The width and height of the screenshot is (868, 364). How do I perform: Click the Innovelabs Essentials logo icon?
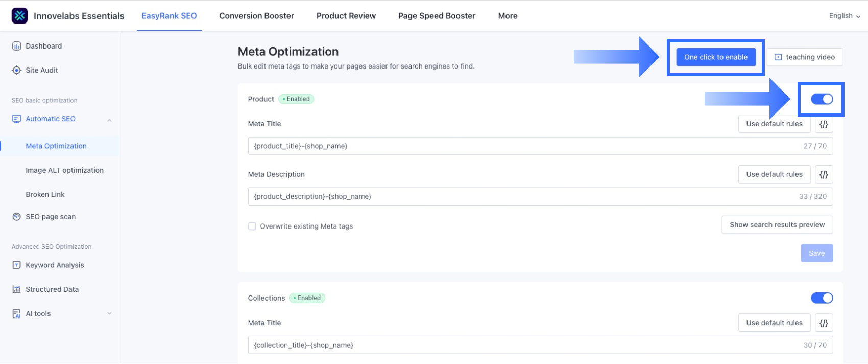[x=20, y=16]
